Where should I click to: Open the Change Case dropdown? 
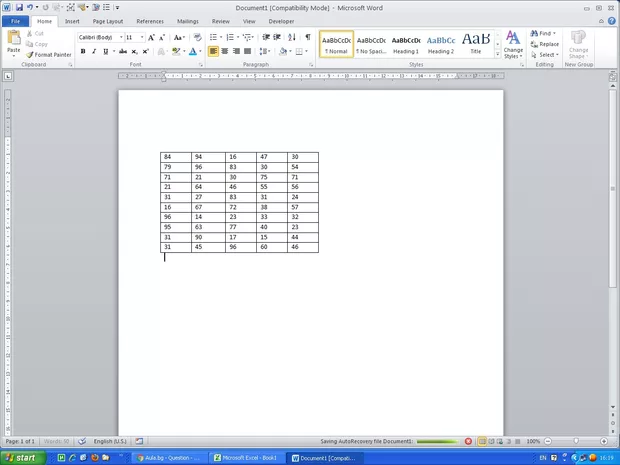pyautogui.click(x=180, y=38)
